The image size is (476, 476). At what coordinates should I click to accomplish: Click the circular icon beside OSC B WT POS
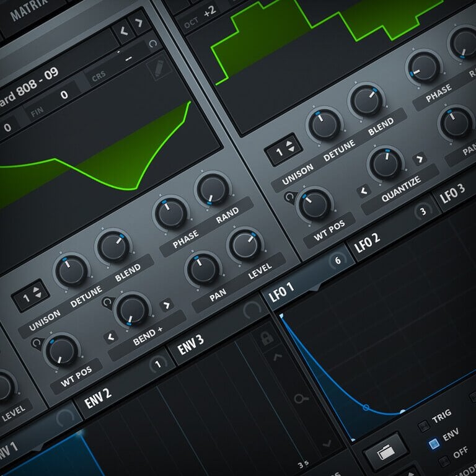click(x=290, y=197)
